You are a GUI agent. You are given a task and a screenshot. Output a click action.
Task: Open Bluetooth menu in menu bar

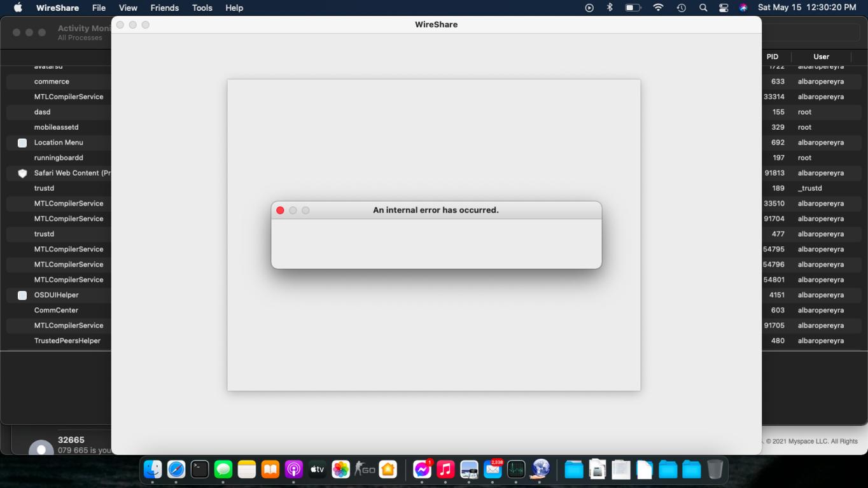(x=610, y=8)
